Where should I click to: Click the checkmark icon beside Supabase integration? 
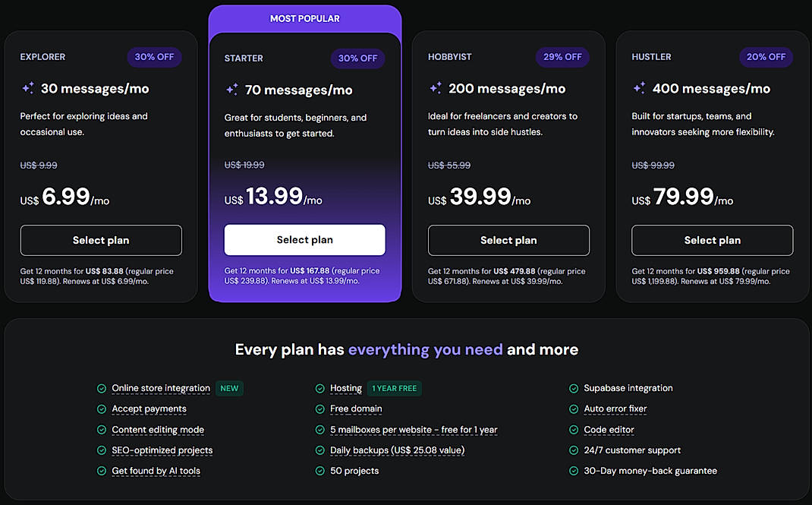(574, 388)
